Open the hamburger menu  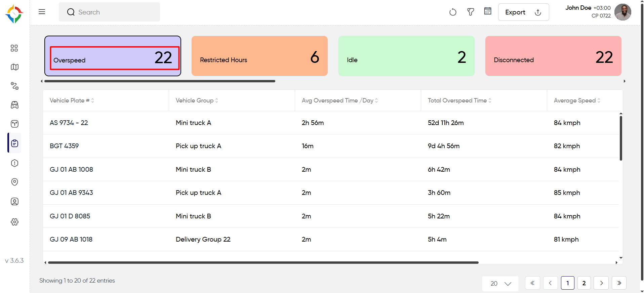42,12
